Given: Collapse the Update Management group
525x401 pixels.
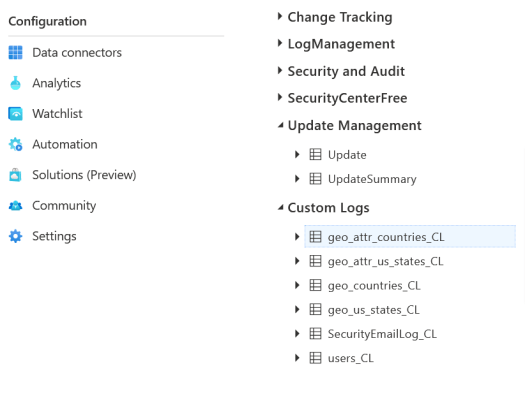Looking at the screenshot, I should click(281, 126).
